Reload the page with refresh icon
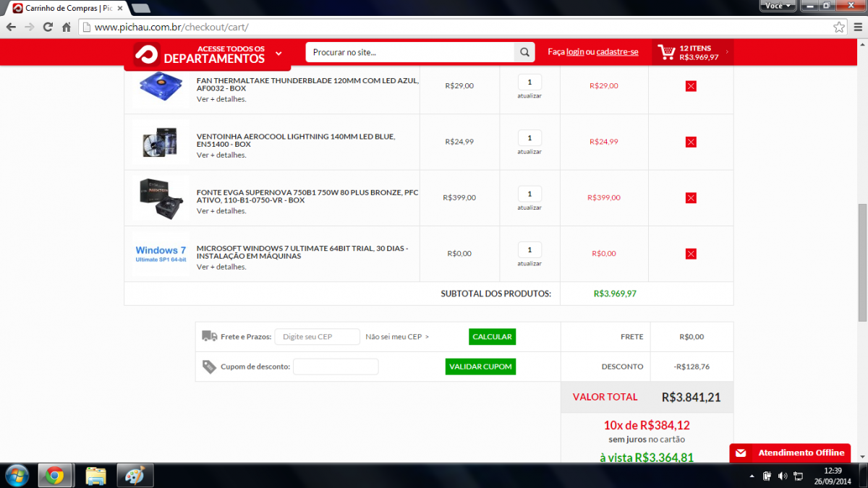Viewport: 868px width, 488px height. (x=48, y=27)
